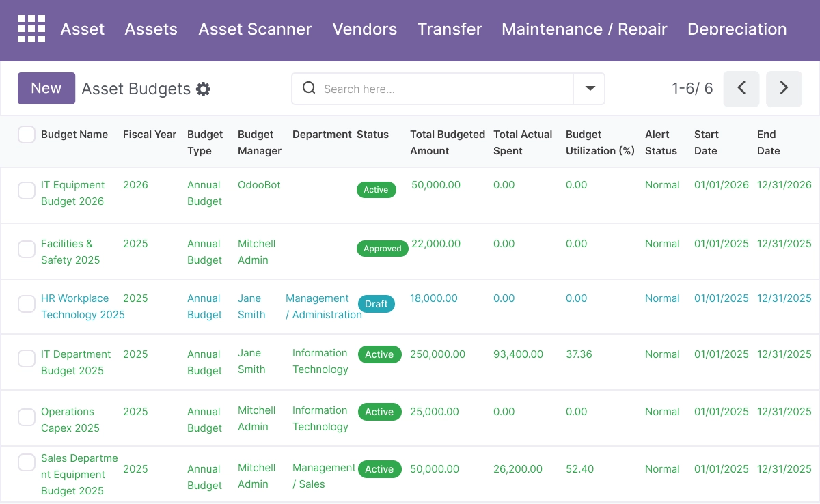Open IT Department Budget 2025 record

tap(76, 363)
